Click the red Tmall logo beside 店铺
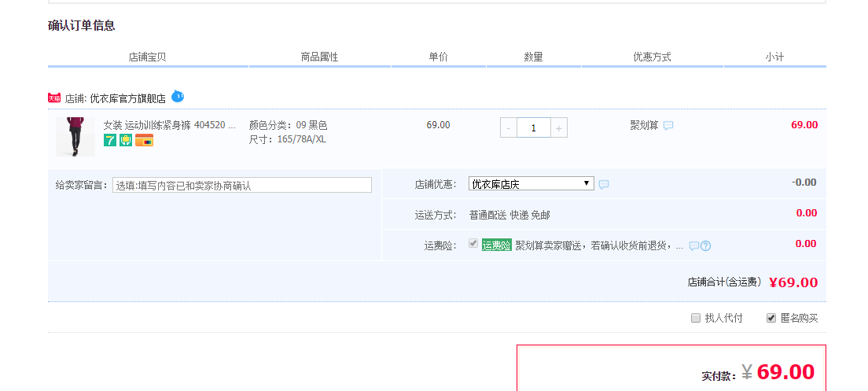Viewport: 868px width, 391px height. [x=54, y=98]
